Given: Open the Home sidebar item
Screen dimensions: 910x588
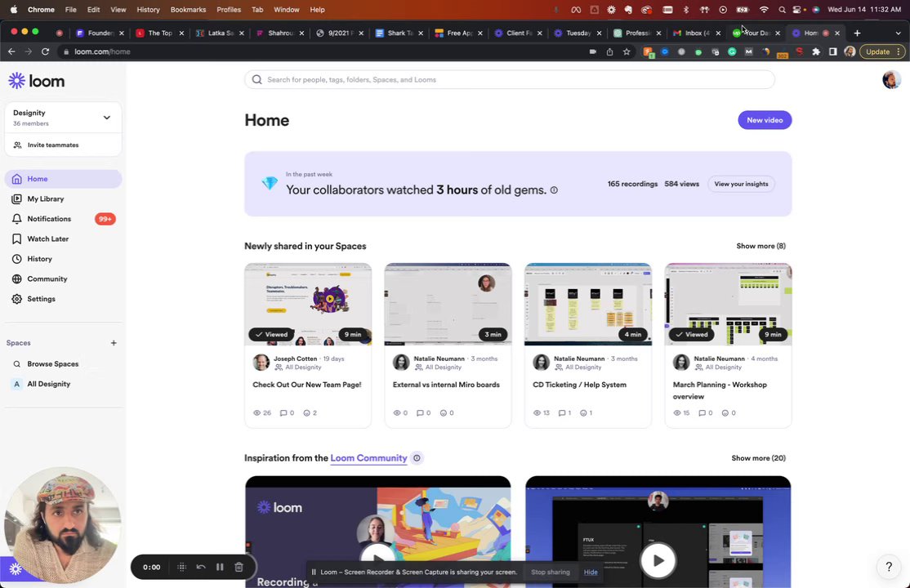Looking at the screenshot, I should (x=63, y=179).
